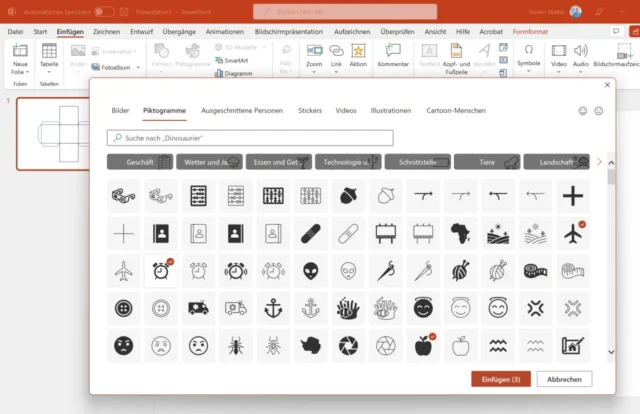Select the filled ambulance icon
640x414 pixels.
coord(198,308)
